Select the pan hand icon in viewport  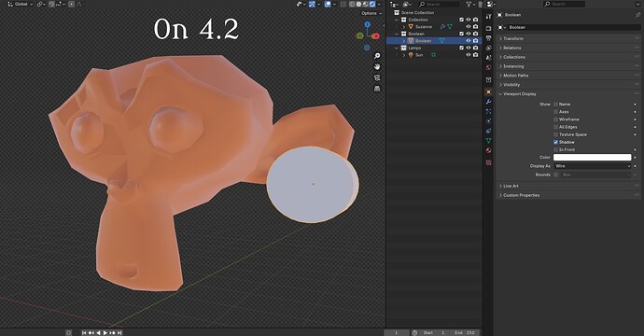tap(377, 66)
